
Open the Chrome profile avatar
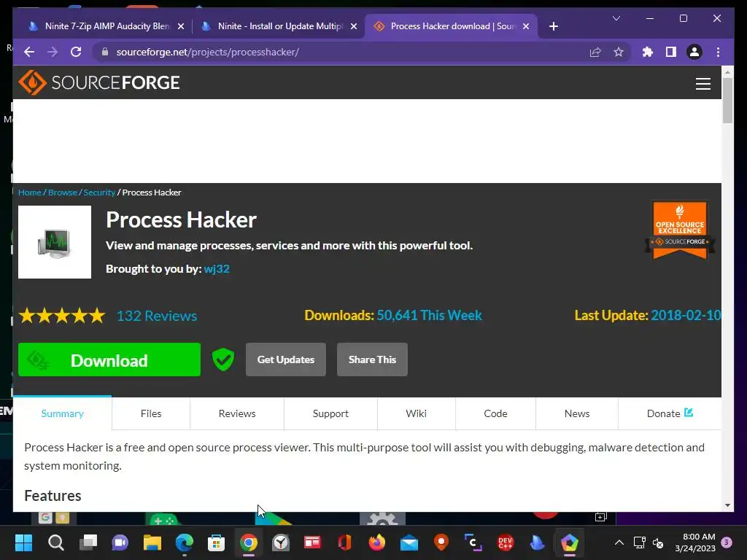click(x=694, y=52)
